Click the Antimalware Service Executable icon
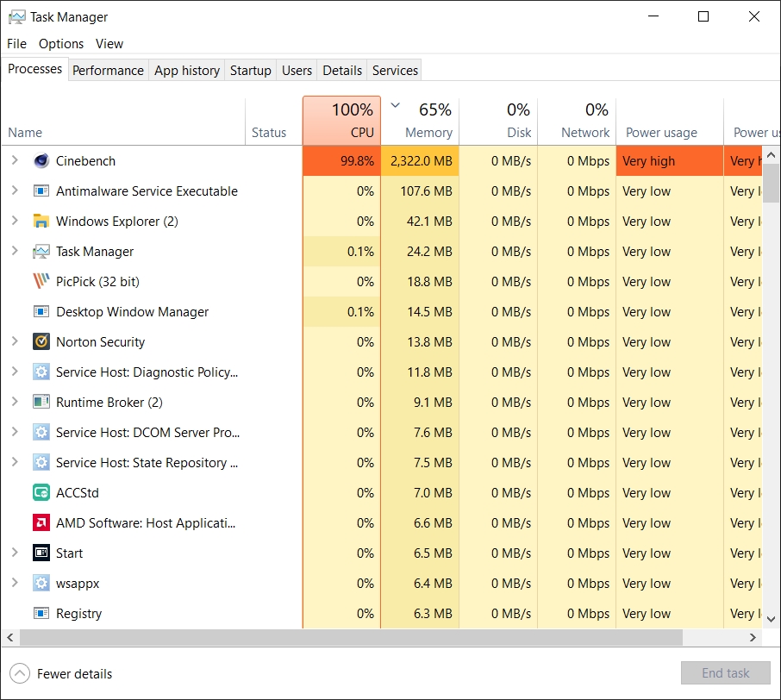Image resolution: width=781 pixels, height=700 pixels. pos(41,191)
